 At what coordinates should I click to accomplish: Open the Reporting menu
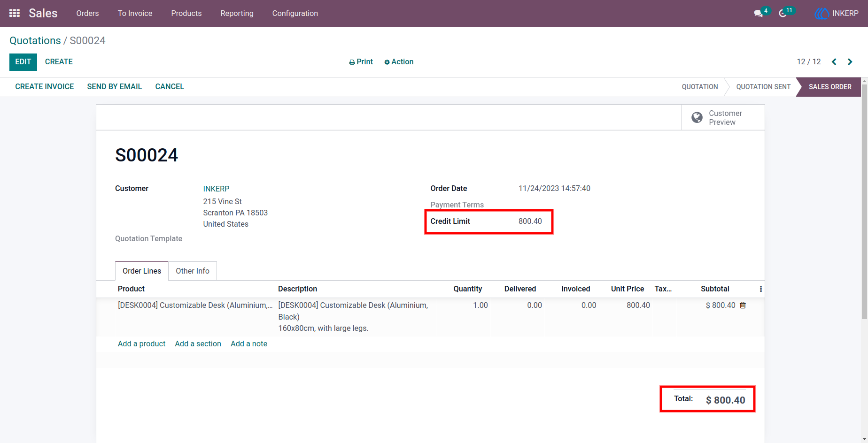click(237, 13)
